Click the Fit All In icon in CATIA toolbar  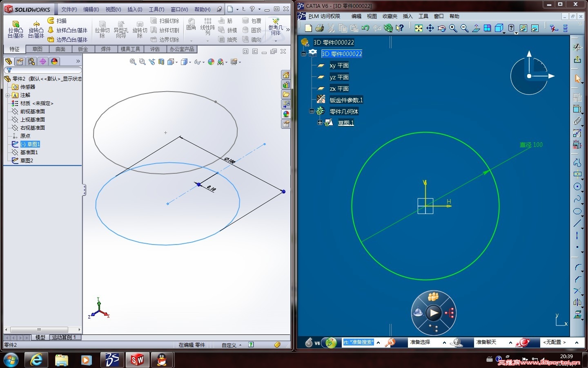coord(419,28)
